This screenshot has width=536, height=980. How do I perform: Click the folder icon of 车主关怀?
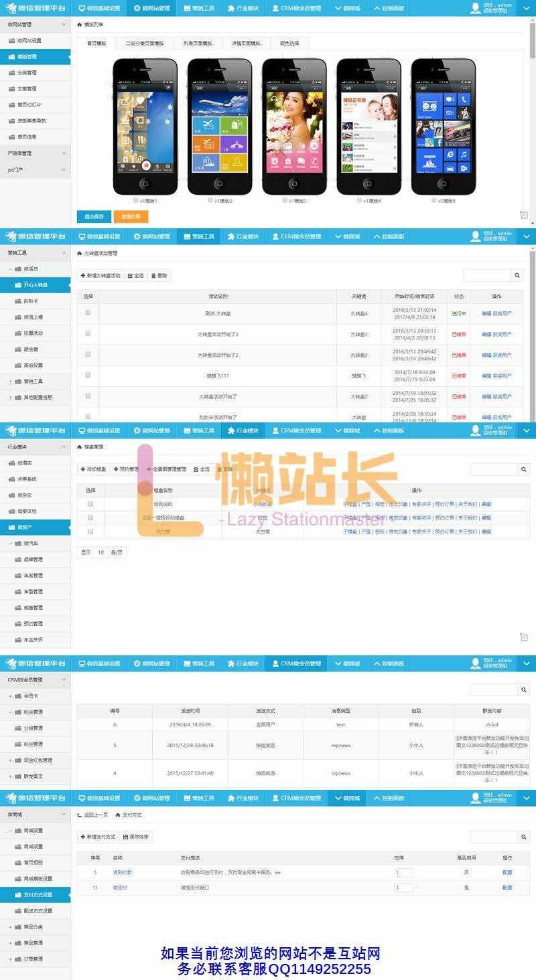18,640
